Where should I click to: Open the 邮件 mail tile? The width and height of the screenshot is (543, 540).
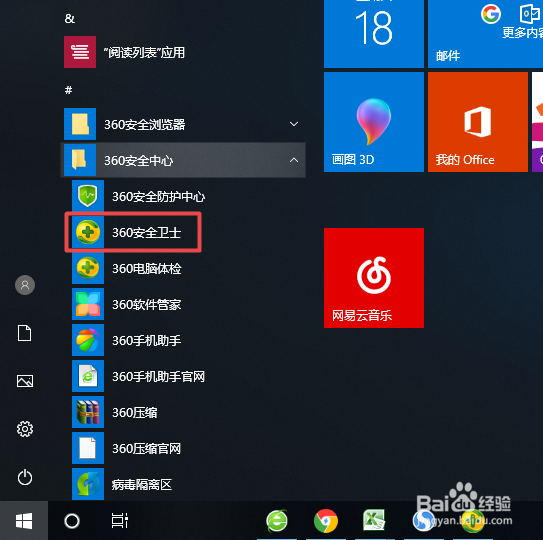tap(486, 34)
